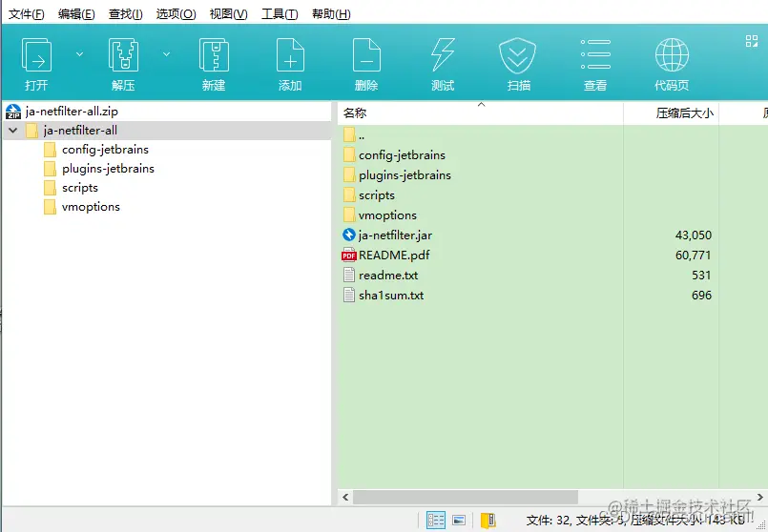Open the 选项(O) menu
Screen dimensions: 768x532
(176, 13)
